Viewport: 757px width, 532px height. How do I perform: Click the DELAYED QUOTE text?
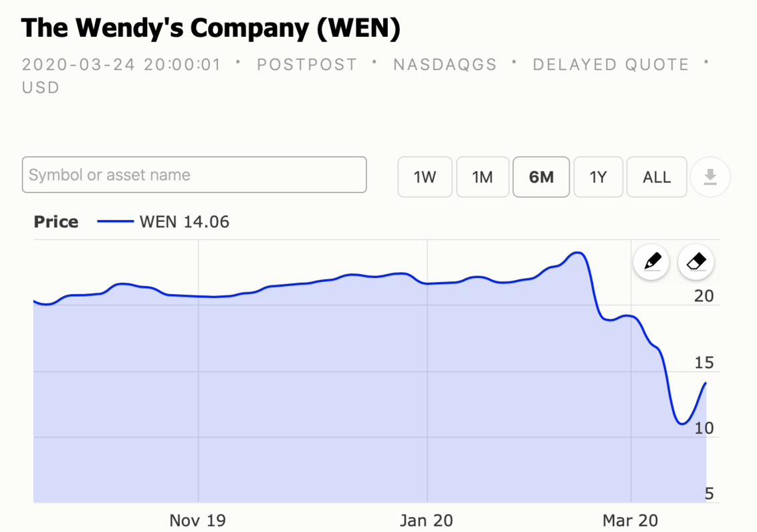tap(610, 64)
